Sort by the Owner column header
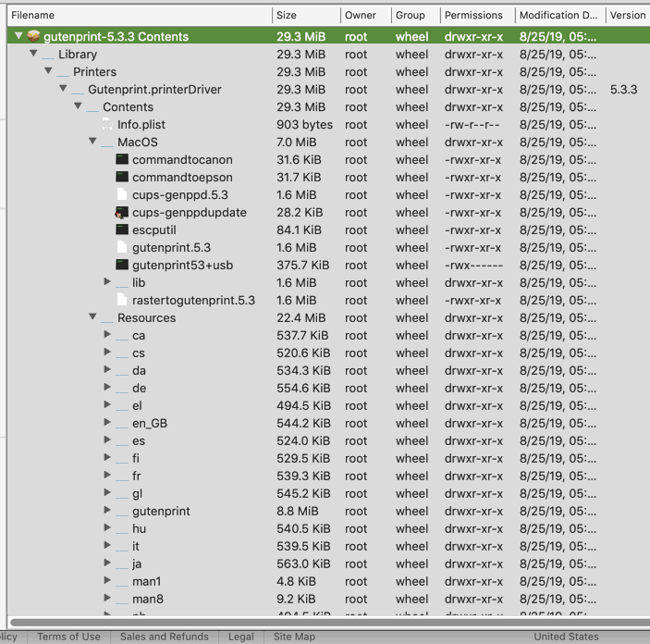 pos(366,15)
